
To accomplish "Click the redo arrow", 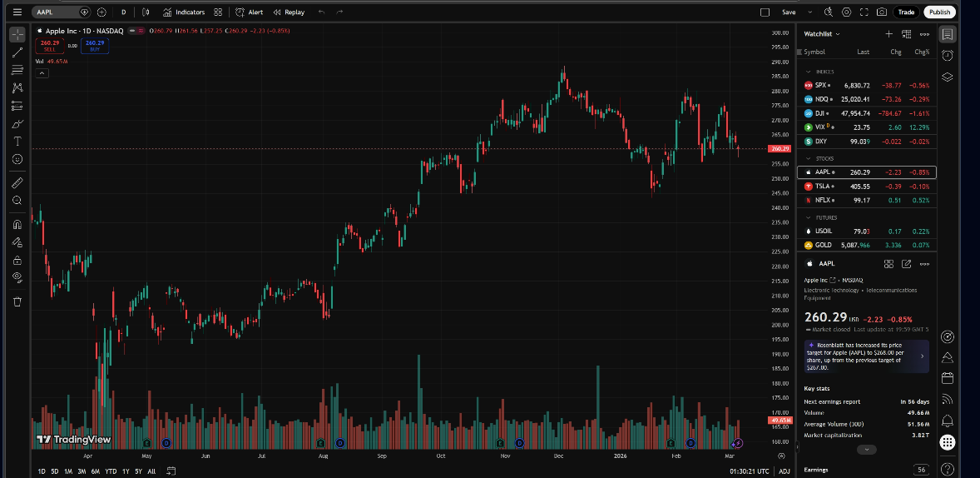I will tap(339, 12).
